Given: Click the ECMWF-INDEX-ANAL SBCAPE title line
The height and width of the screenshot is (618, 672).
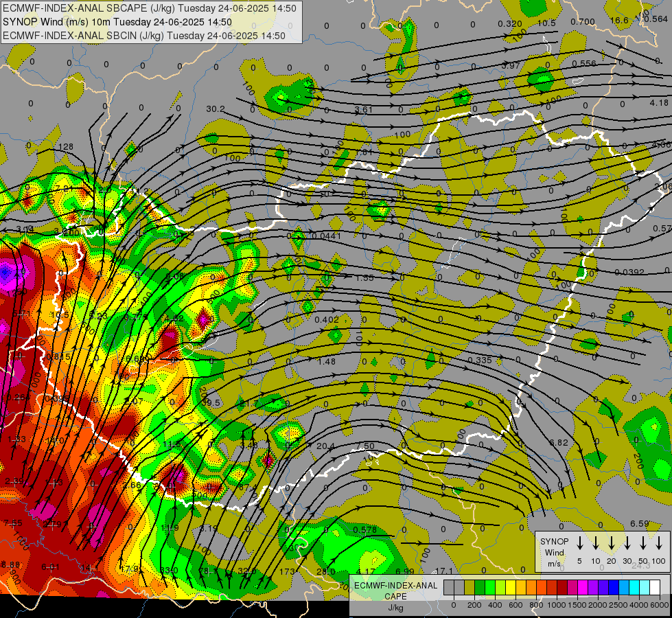Looking at the screenshot, I should coord(150,8).
